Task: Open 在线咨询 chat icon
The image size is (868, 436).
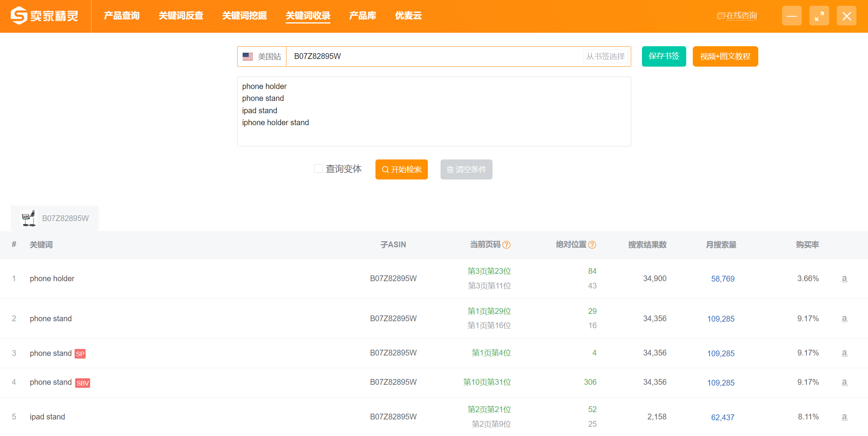Action: point(721,16)
